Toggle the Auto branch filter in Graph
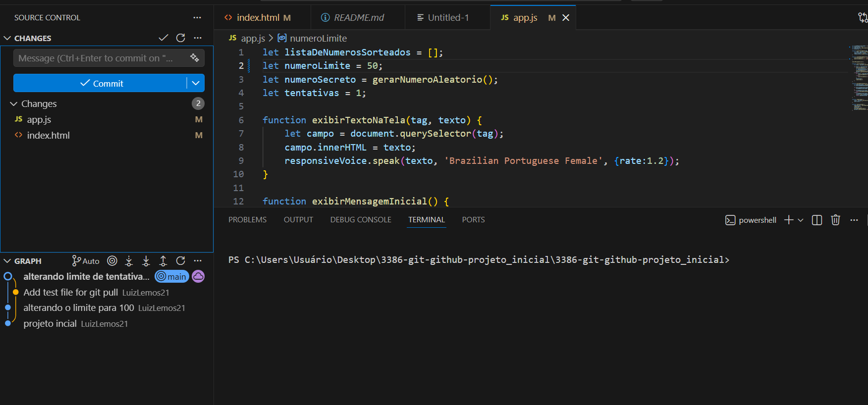 point(86,261)
